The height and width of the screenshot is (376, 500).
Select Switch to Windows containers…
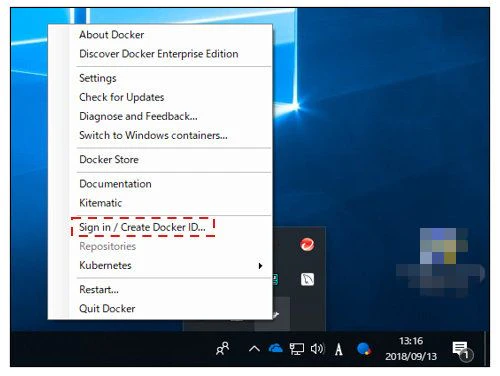[x=153, y=135]
